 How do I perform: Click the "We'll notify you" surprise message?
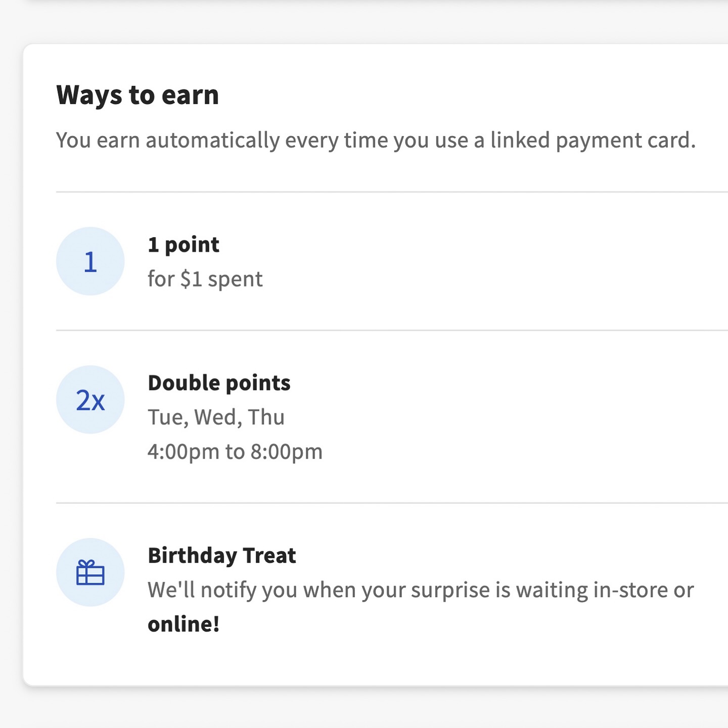(421, 590)
